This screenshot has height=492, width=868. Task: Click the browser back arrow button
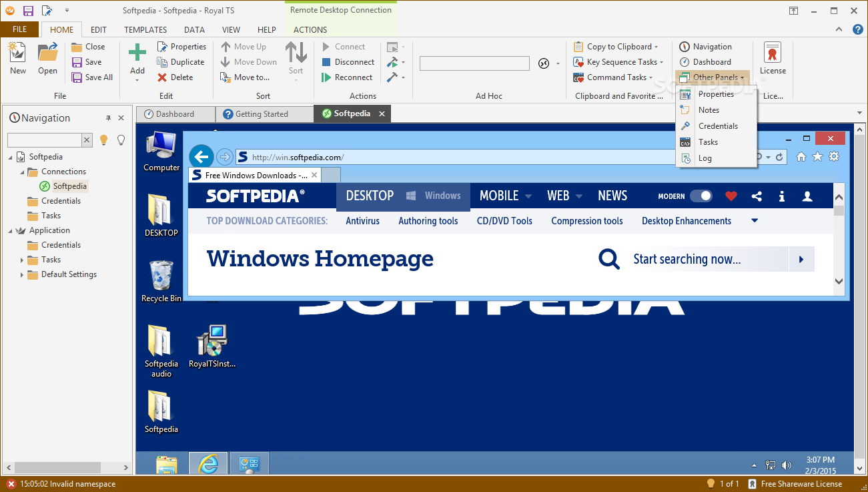[201, 157]
